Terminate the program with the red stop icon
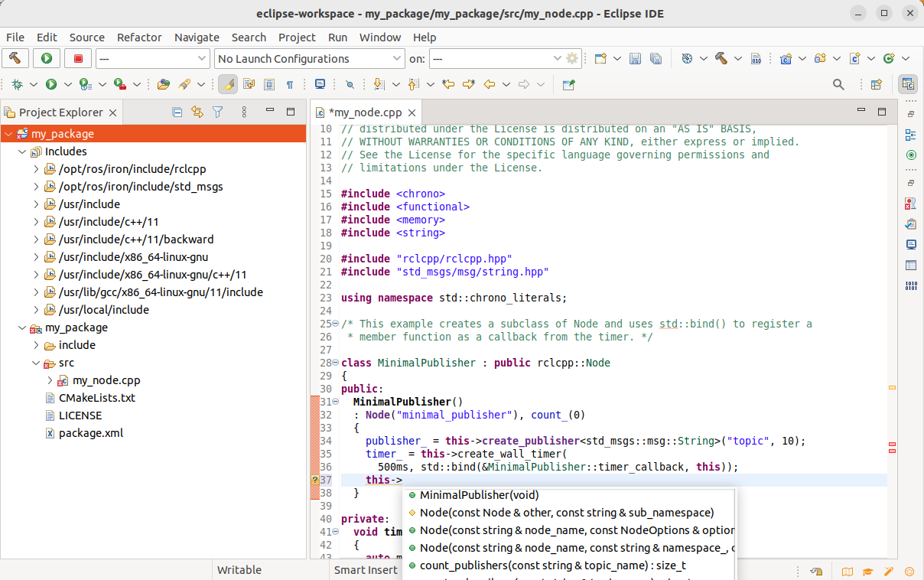This screenshot has height=580, width=924. (x=79, y=58)
